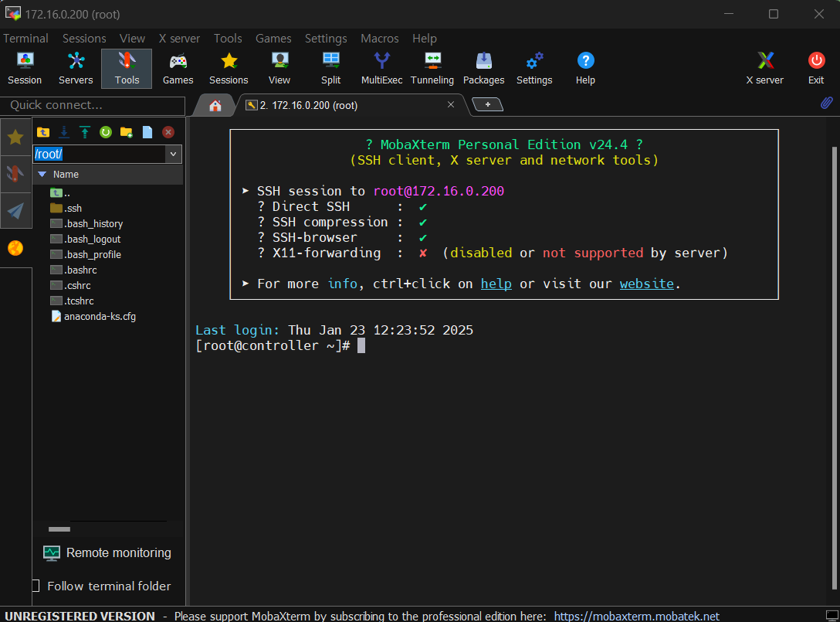Viewport: 840px width, 622px height.
Task: Open a new tab with plus button
Action: pyautogui.click(x=487, y=104)
